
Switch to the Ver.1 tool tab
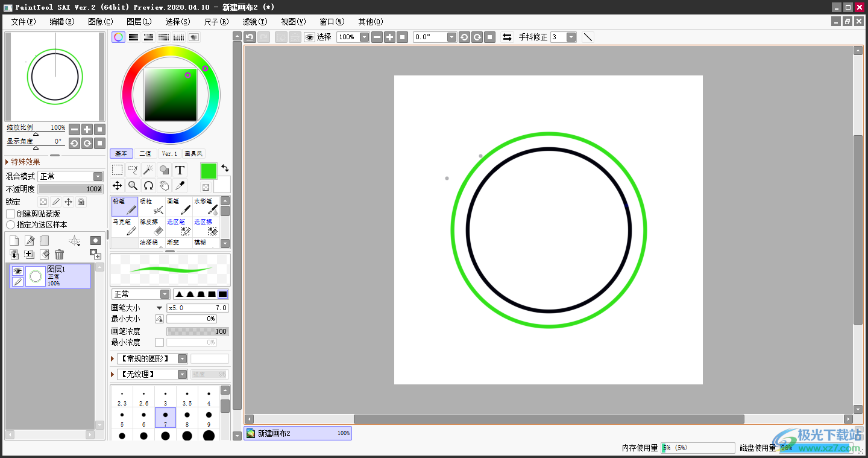coord(169,154)
